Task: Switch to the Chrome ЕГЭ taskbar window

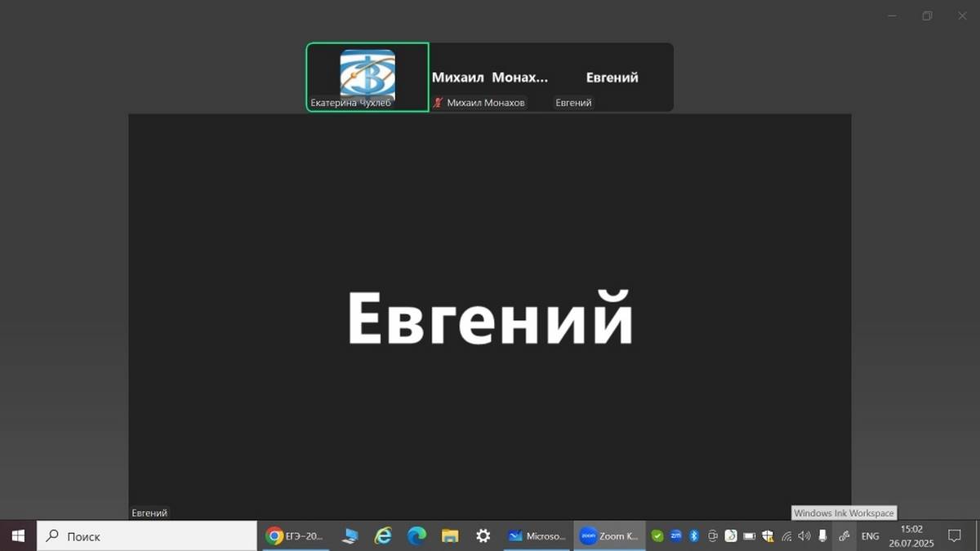Action: pyautogui.click(x=296, y=536)
